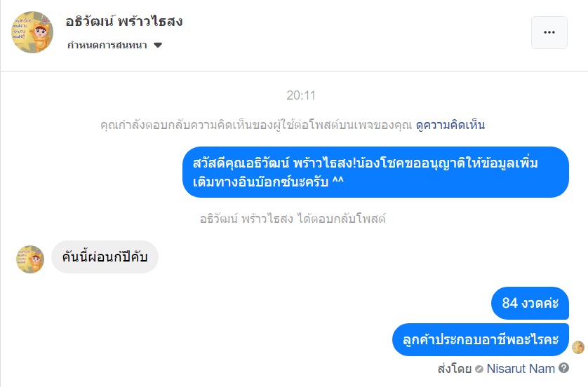Select the 84 งวดค่ะ message bubble
588x387 pixels.
[x=530, y=304]
